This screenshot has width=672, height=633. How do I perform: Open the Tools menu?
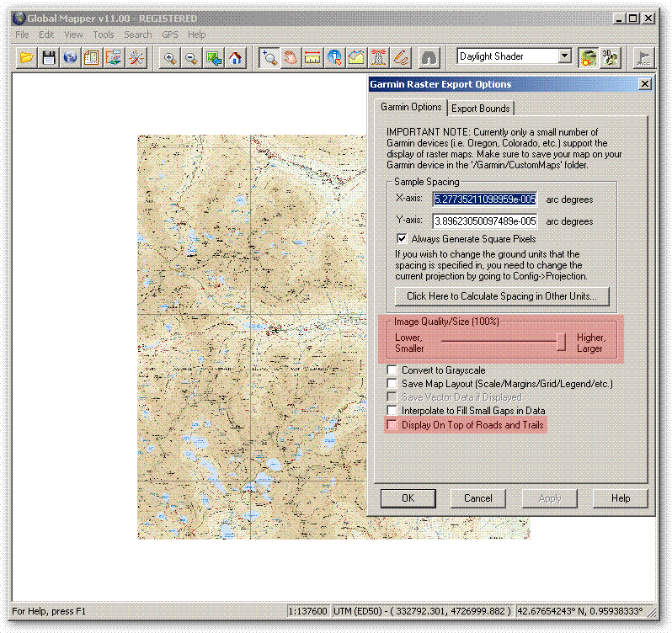coord(104,35)
